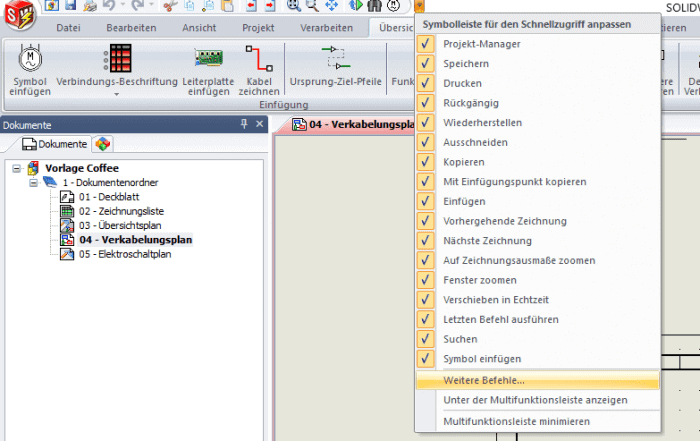Uncheck Projekt-Manager in the customize menu
Image resolution: width=700 pixels, height=441 pixels.
tap(425, 44)
